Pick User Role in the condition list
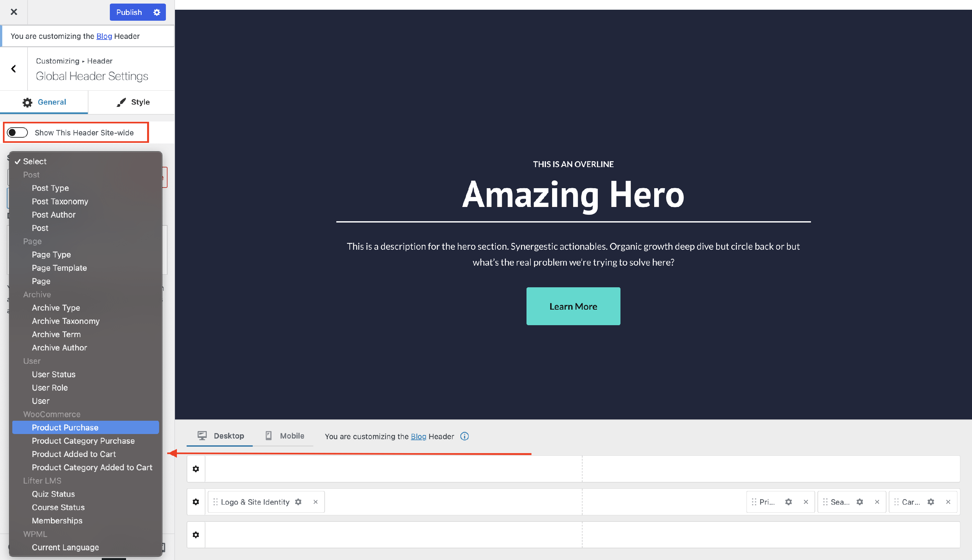Screen dimensions: 972x560 coord(50,387)
